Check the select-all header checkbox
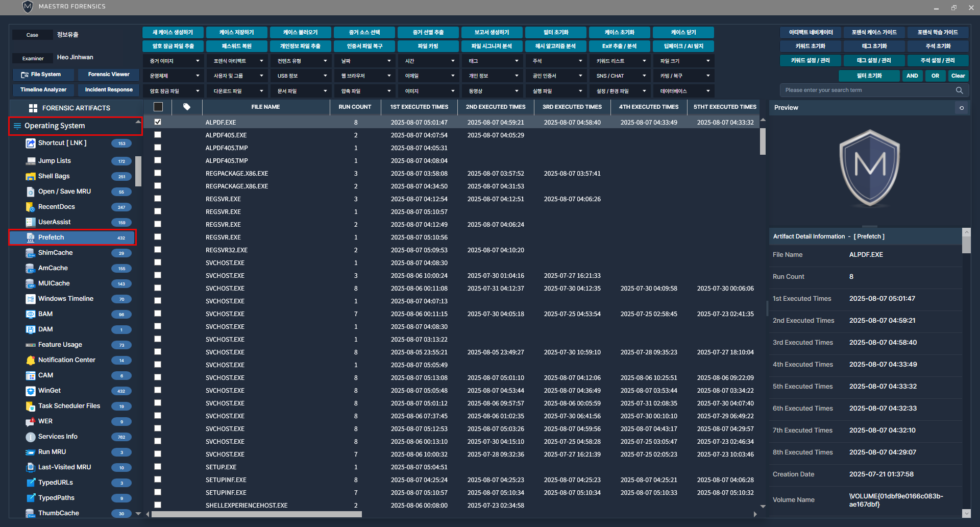This screenshot has height=527, width=980. (x=158, y=107)
